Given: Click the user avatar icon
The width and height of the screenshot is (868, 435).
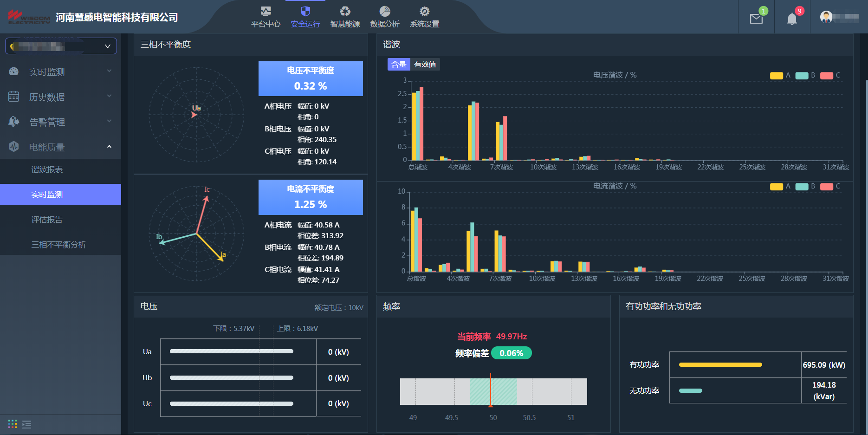Looking at the screenshot, I should point(826,17).
